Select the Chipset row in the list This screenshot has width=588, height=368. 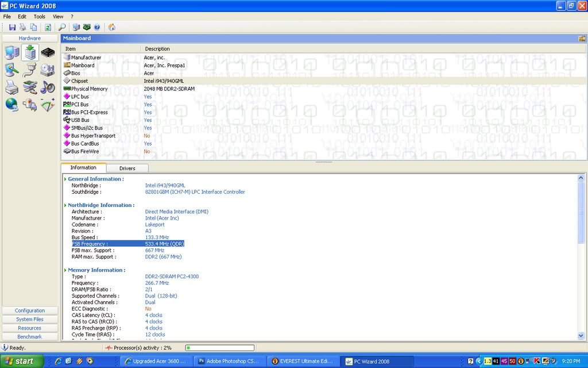click(x=324, y=80)
